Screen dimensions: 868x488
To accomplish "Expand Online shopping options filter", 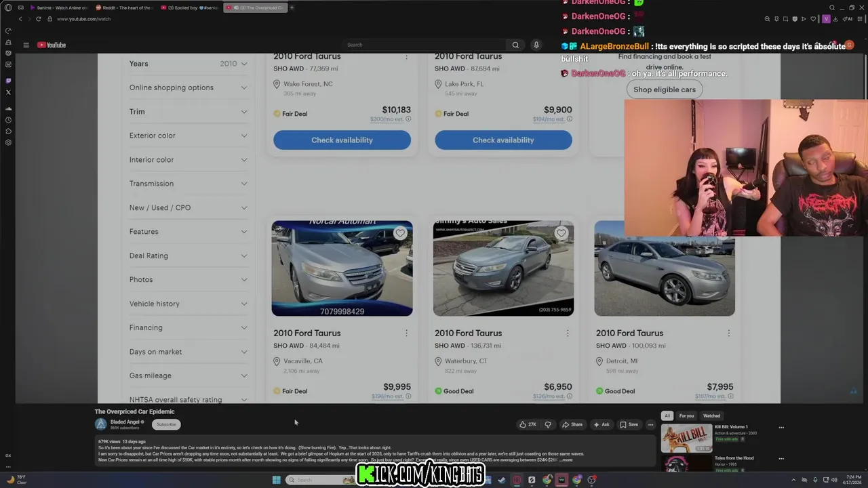I will pyautogui.click(x=188, y=87).
